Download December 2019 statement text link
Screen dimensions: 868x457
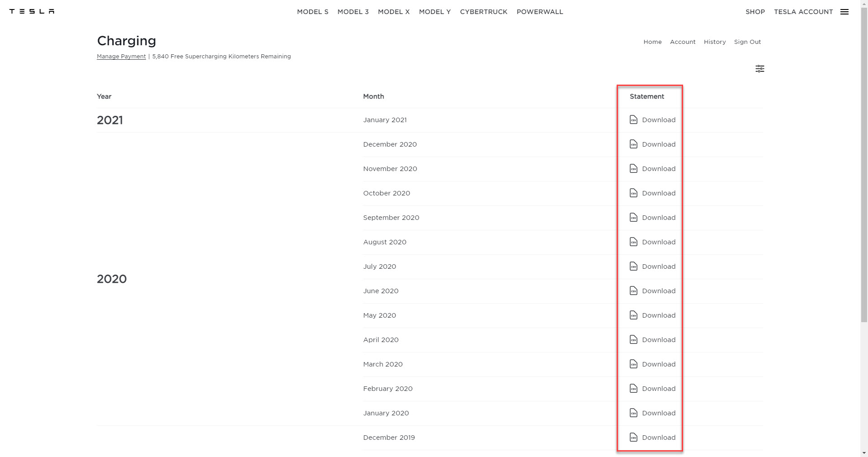pyautogui.click(x=659, y=438)
